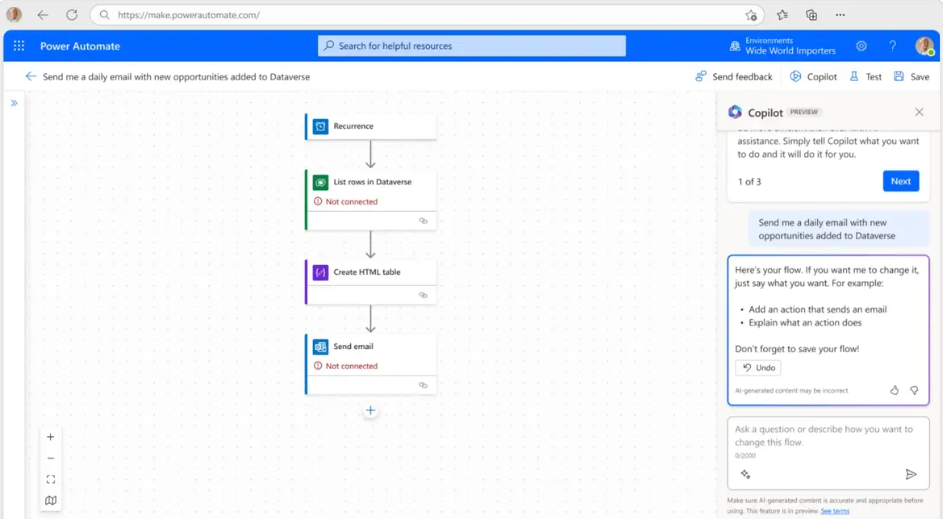Open browser Collections icon

click(x=811, y=15)
